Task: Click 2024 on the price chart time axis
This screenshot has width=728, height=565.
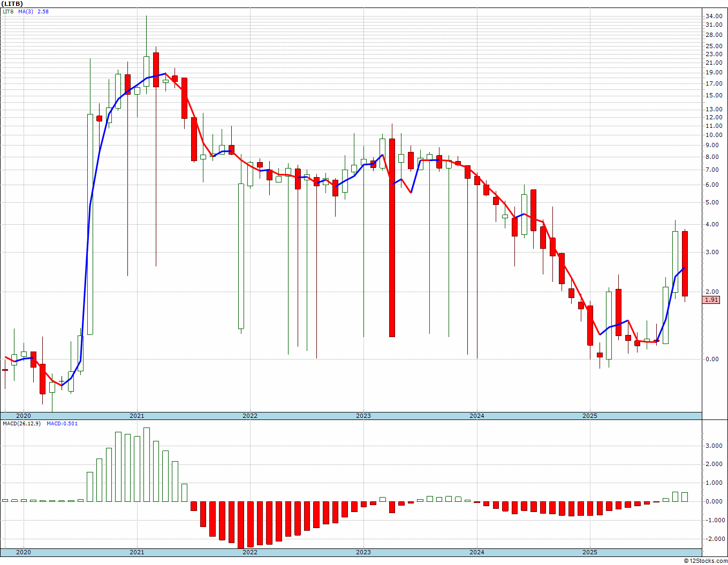Action: tap(477, 416)
